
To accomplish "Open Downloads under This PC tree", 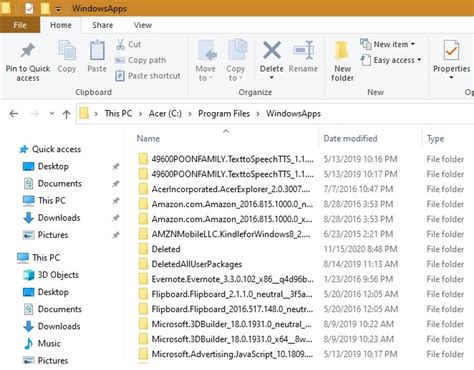I will coord(52,326).
